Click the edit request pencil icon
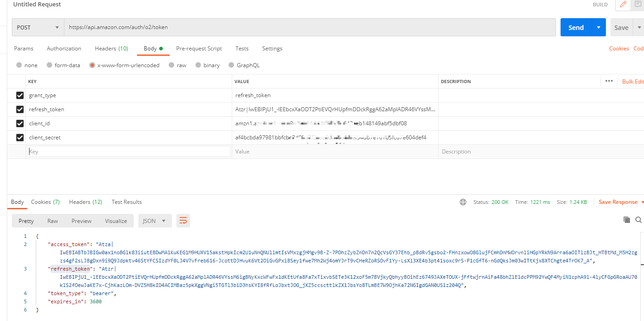Image resolution: width=644 pixels, height=321 pixels. (622, 5)
